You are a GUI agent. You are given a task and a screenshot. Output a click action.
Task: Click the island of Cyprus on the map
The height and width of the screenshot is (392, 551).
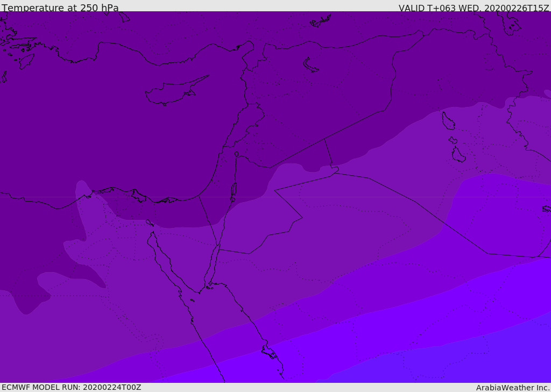(172, 92)
